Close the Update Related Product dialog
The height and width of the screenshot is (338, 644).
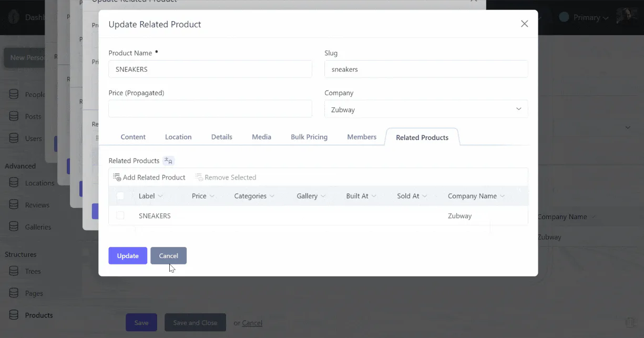coord(524,24)
